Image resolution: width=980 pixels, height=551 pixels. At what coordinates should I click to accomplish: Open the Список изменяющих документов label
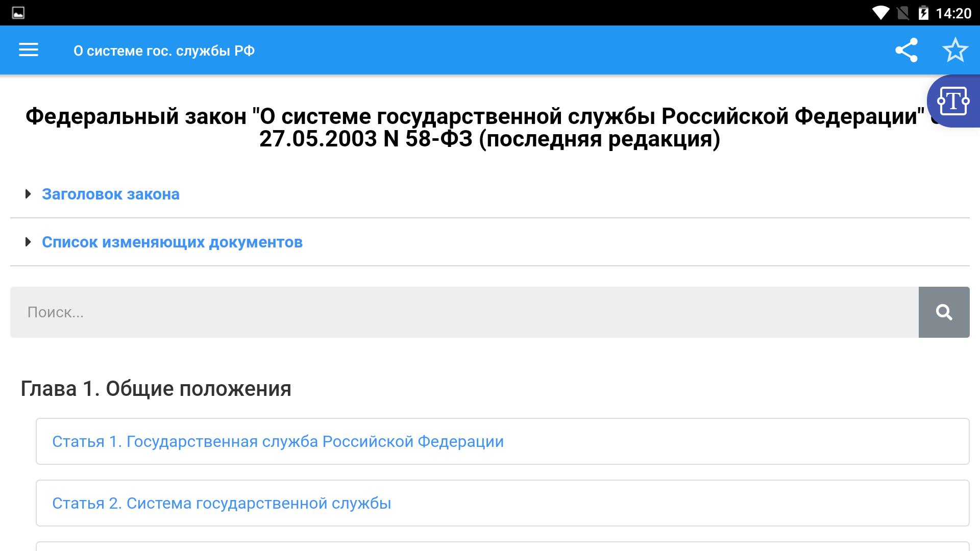click(x=172, y=242)
